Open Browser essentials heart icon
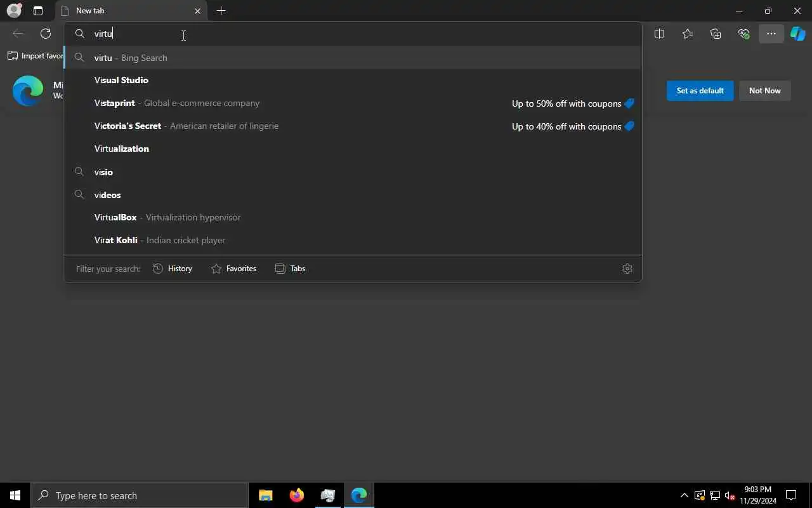This screenshot has height=508, width=812. pyautogui.click(x=743, y=34)
